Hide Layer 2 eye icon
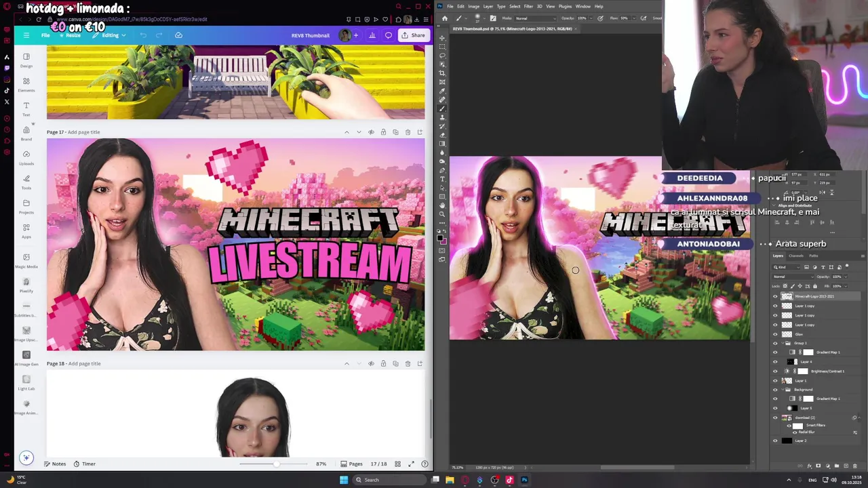Screen dimensions: 868x488 pos(775,441)
